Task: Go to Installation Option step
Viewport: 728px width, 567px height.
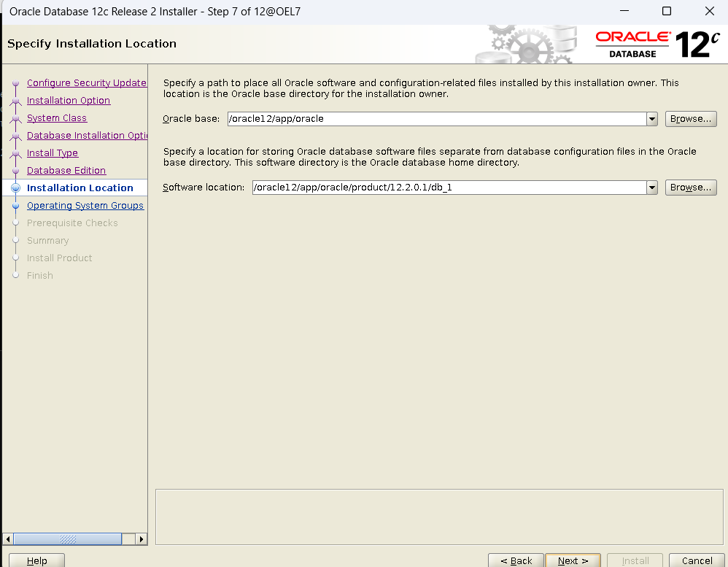Action: (69, 100)
